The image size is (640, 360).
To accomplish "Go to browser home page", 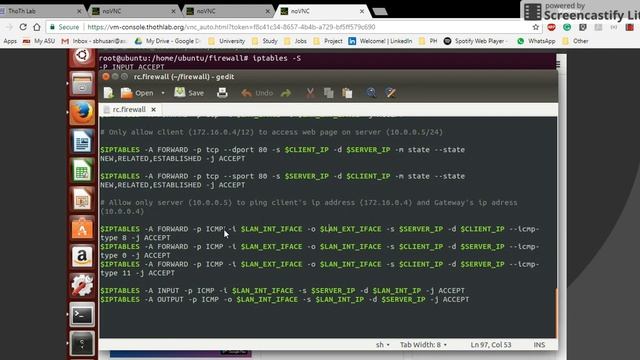I will point(37,27).
